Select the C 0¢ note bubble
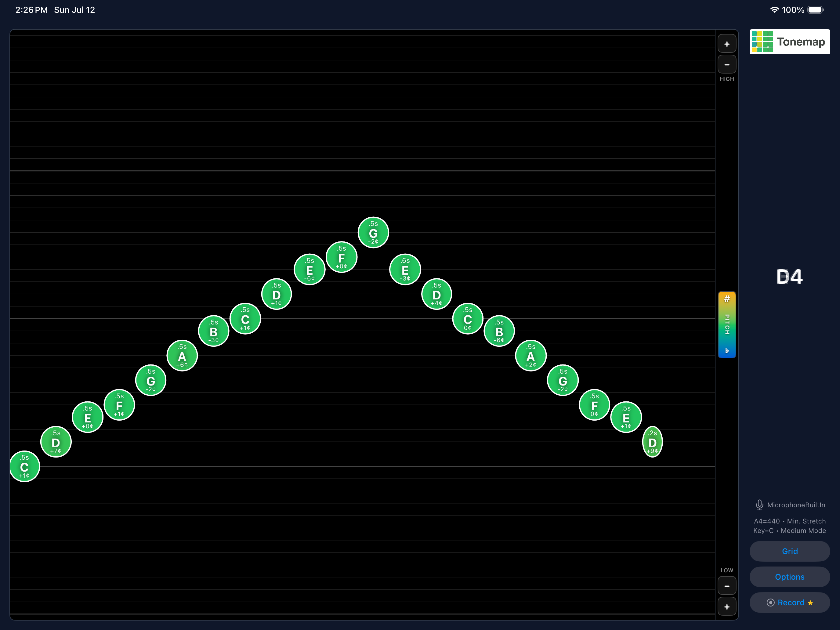This screenshot has height=630, width=840. click(x=468, y=319)
